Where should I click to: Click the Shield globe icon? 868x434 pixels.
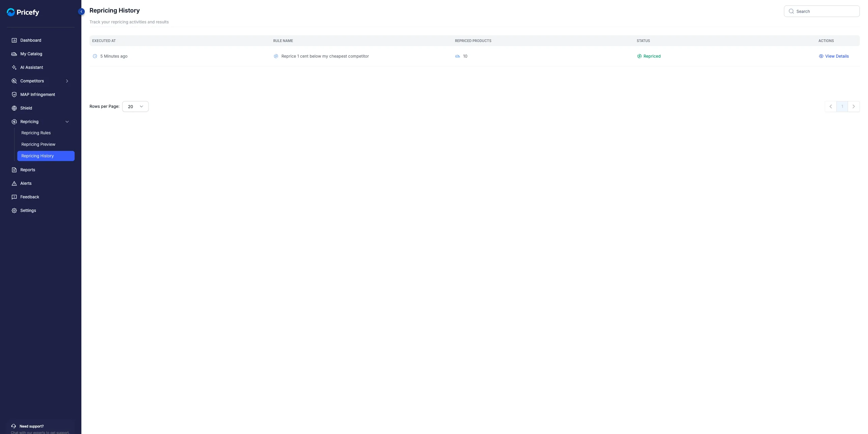click(x=14, y=108)
